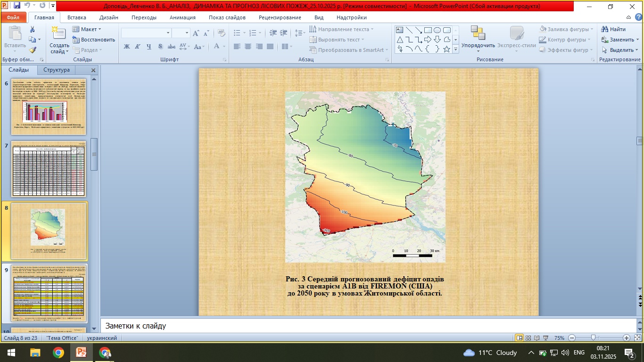Toggle italic (К) formatting
The height and width of the screenshot is (362, 644).
pyautogui.click(x=137, y=47)
